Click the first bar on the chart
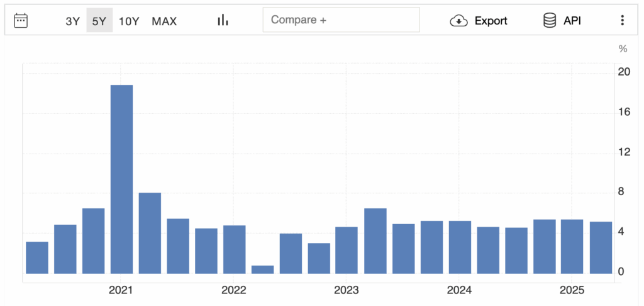 click(37, 258)
